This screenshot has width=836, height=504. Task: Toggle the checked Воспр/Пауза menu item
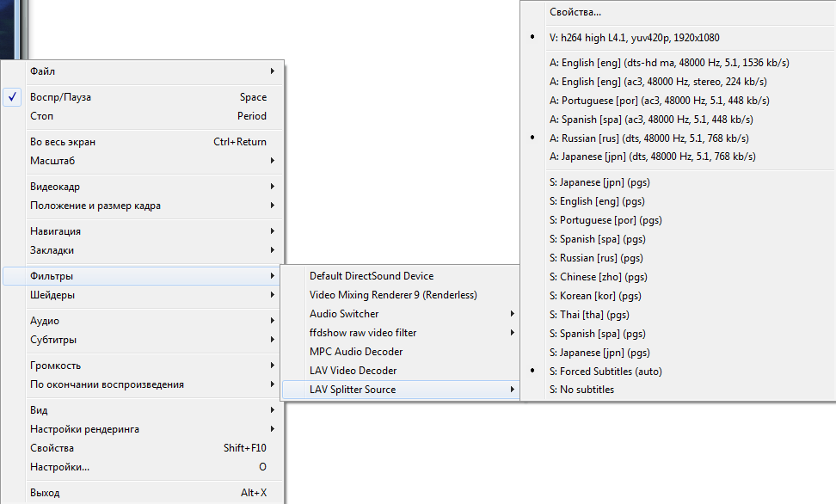point(62,97)
